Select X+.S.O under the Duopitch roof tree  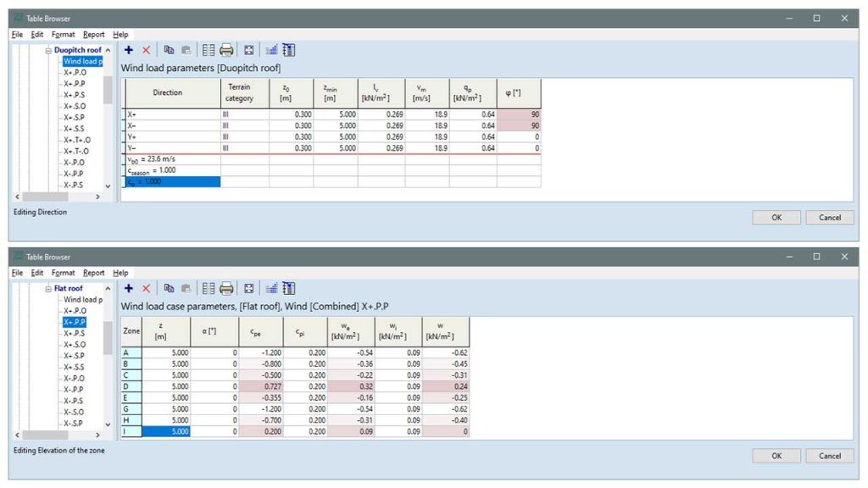click(x=75, y=106)
